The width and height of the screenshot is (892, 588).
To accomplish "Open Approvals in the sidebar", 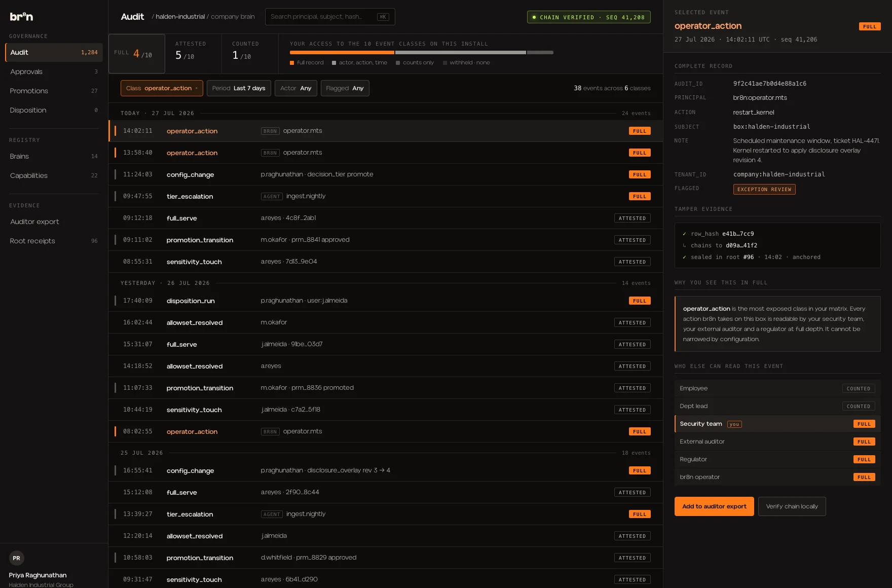I will pyautogui.click(x=54, y=71).
